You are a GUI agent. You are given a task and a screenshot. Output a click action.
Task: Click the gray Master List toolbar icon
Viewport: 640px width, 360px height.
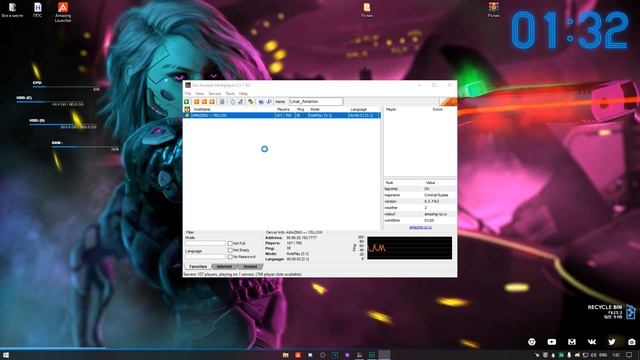pos(222,101)
